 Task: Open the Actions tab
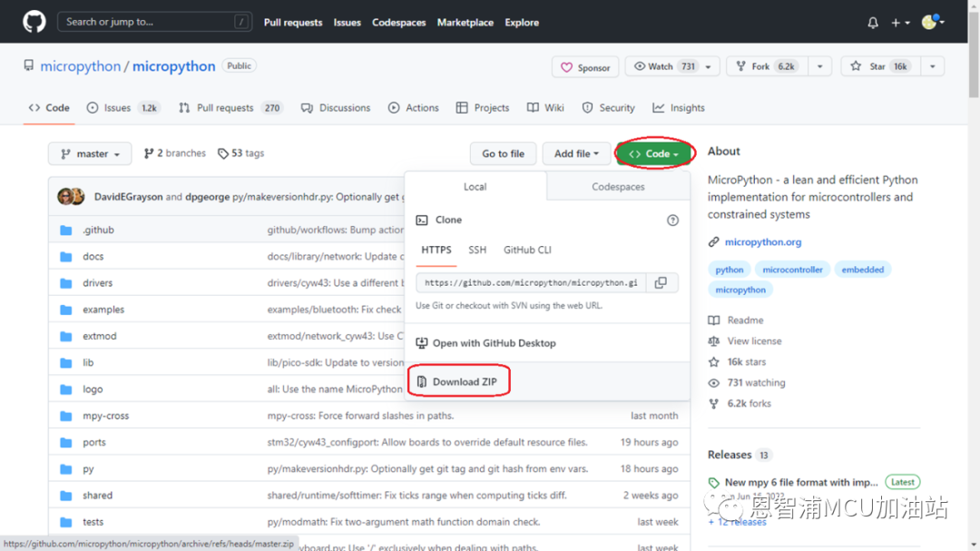tap(414, 108)
